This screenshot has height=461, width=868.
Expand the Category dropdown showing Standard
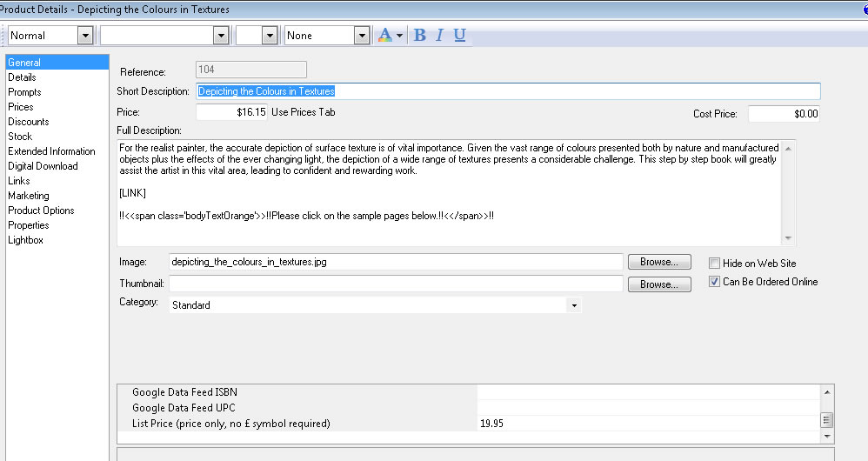[x=573, y=305]
